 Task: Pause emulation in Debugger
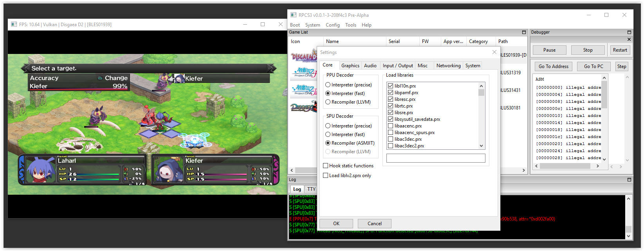click(549, 50)
